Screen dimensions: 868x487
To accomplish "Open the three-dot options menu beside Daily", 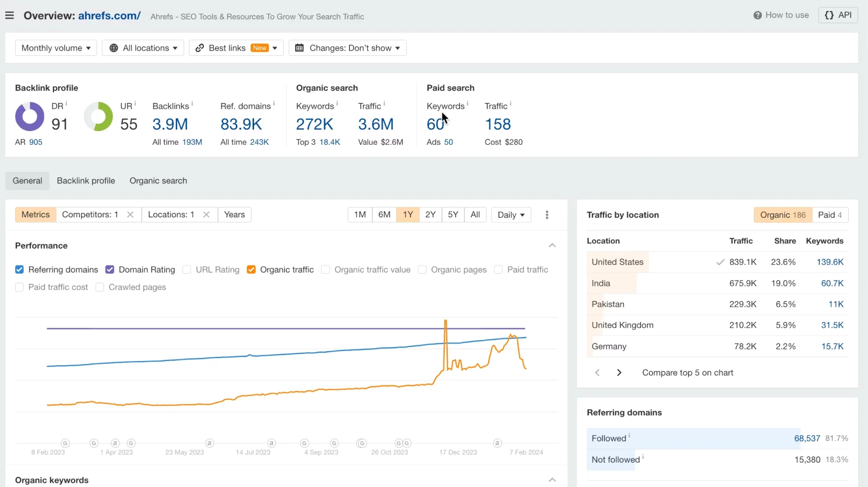I will pyautogui.click(x=547, y=215).
